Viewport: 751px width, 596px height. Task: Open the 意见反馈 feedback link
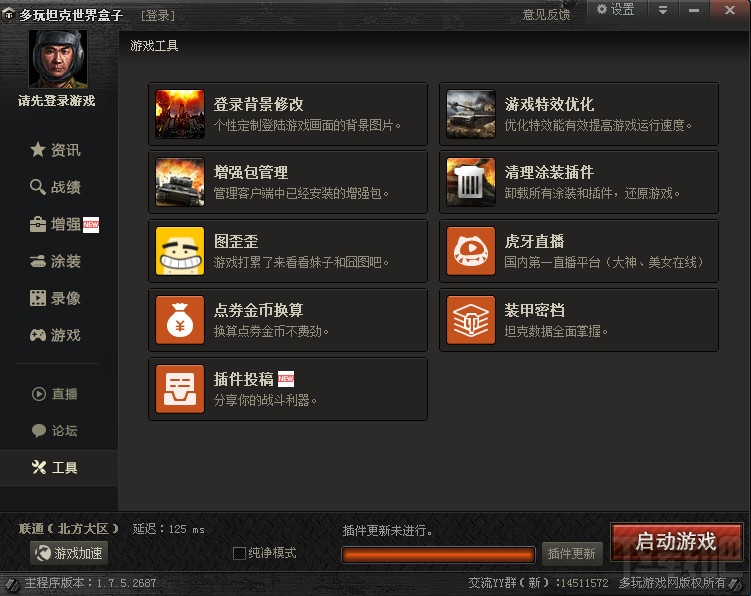coord(546,14)
